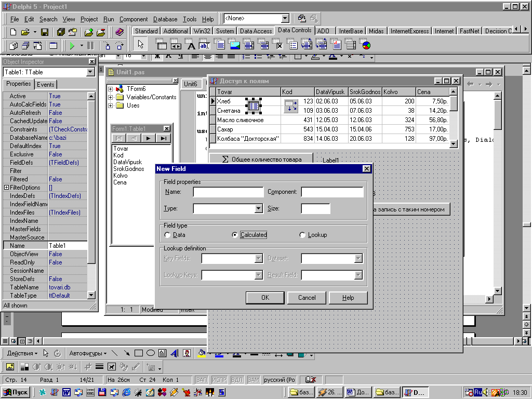Click the fill color bucket icon
532x399 pixels.
coord(202,353)
